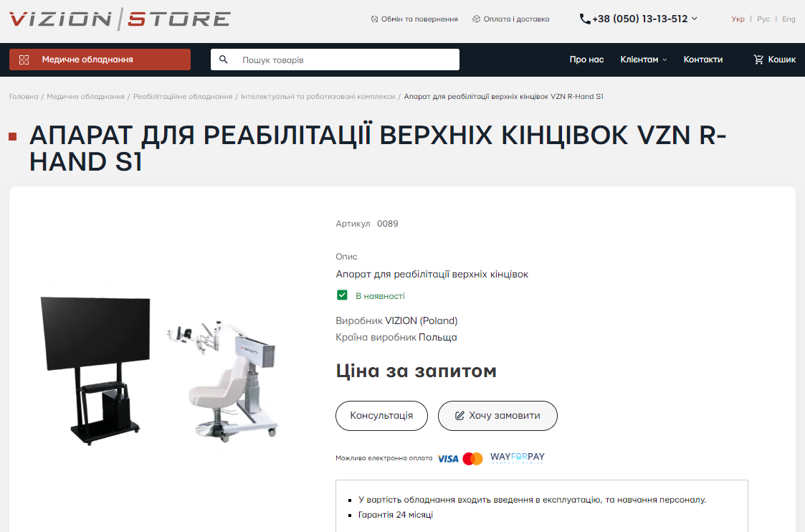Click the delivery box icon

tap(476, 19)
